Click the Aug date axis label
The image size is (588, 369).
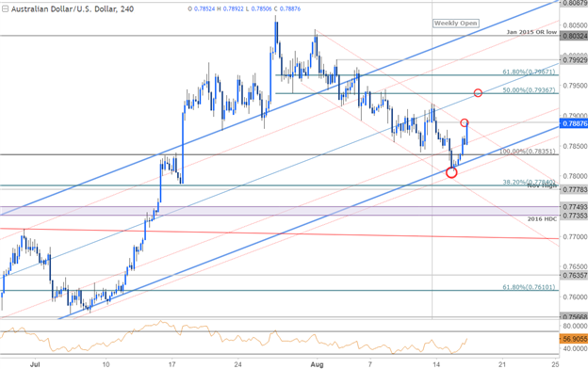tap(317, 363)
